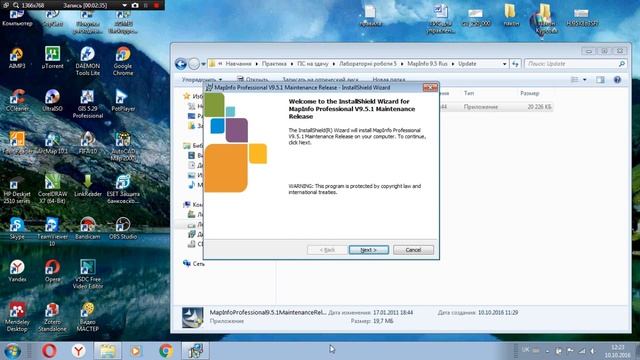Open Explorer help

click(617, 80)
